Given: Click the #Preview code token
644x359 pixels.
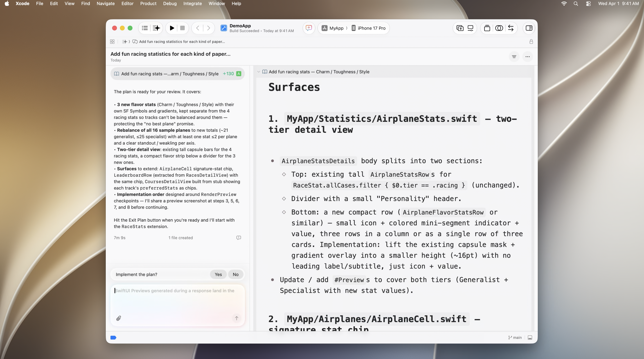Looking at the screenshot, I should 349,280.
